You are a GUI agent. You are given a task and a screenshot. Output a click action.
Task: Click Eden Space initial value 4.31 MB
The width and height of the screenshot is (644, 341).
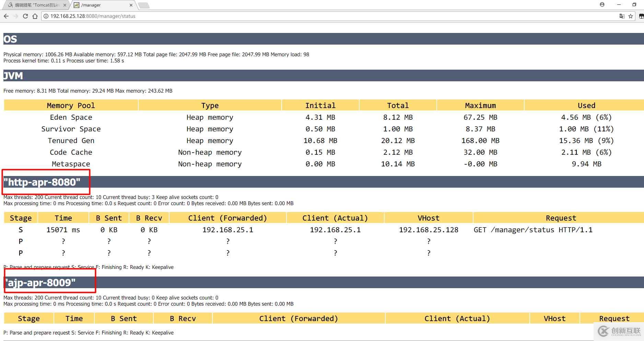[320, 117]
